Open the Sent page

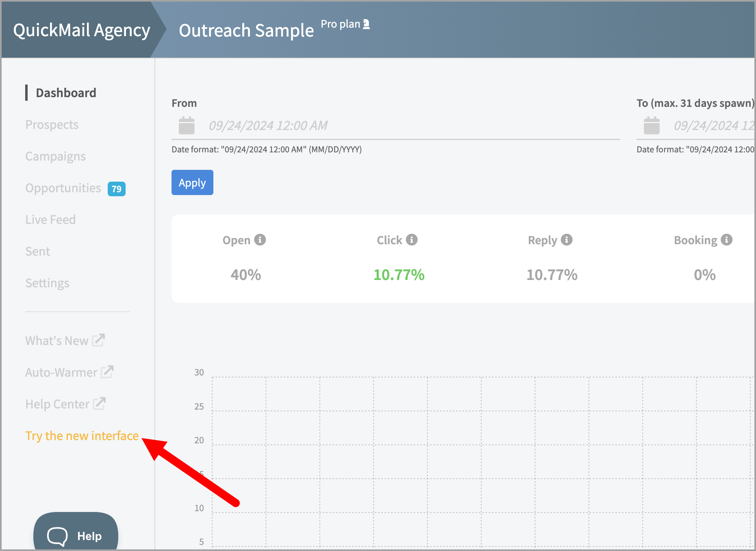tap(38, 252)
